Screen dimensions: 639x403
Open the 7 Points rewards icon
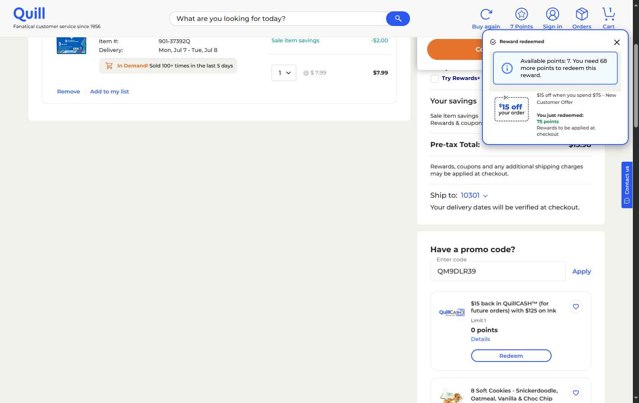click(x=521, y=14)
